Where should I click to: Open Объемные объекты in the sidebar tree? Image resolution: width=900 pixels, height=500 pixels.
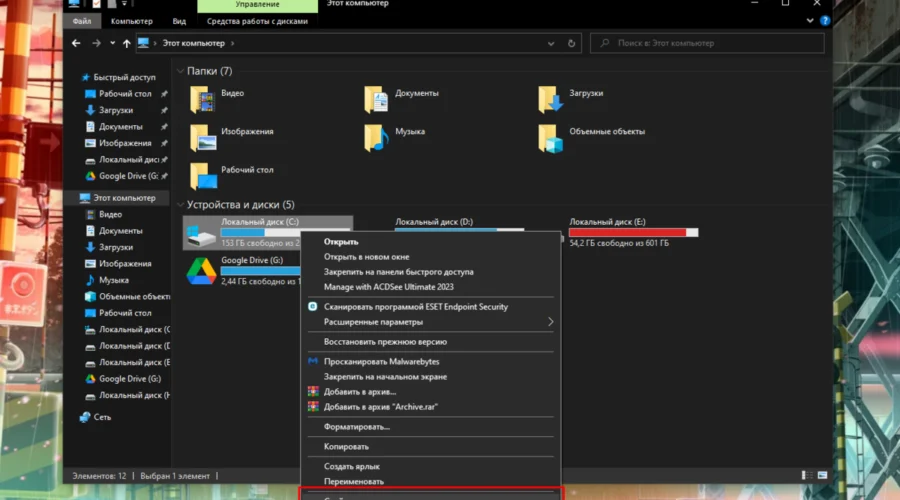pos(134,297)
